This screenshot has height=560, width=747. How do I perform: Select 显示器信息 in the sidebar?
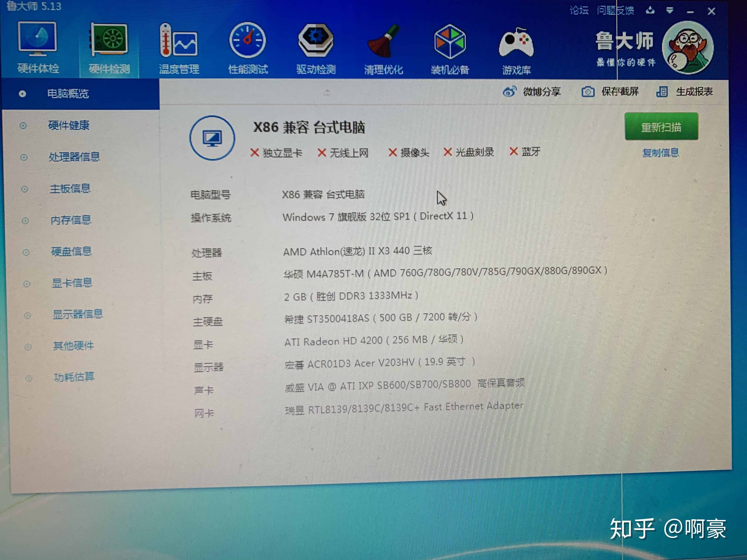pyautogui.click(x=77, y=314)
